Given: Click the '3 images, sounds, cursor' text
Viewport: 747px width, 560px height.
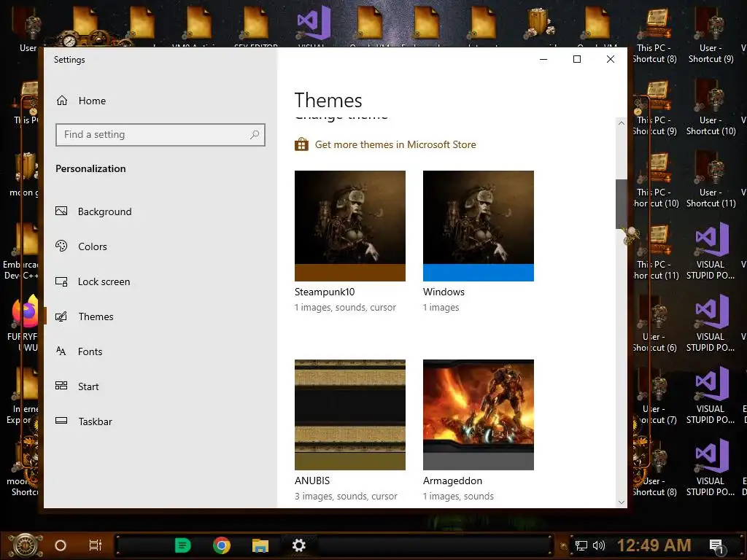Looking at the screenshot, I should 346,496.
